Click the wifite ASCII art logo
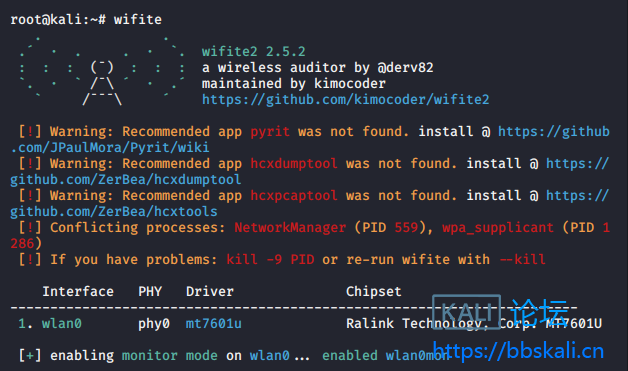 point(102,72)
